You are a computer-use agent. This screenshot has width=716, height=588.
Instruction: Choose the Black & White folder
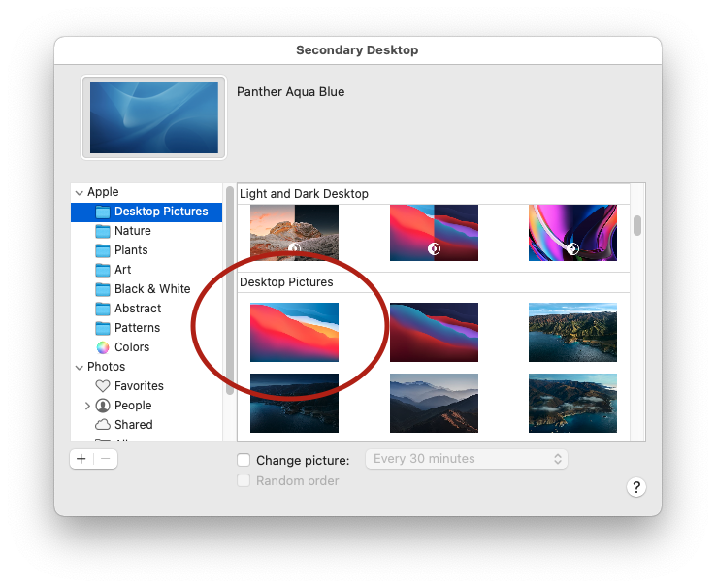pyautogui.click(x=151, y=289)
